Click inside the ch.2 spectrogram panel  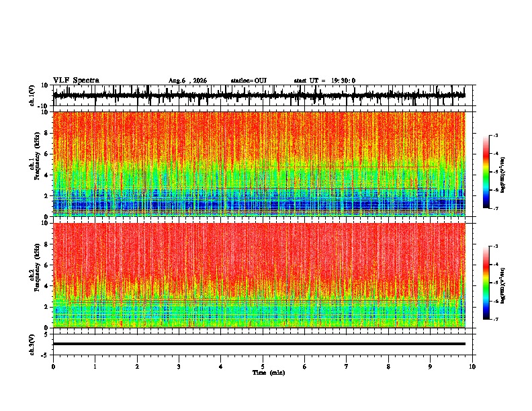click(x=259, y=275)
